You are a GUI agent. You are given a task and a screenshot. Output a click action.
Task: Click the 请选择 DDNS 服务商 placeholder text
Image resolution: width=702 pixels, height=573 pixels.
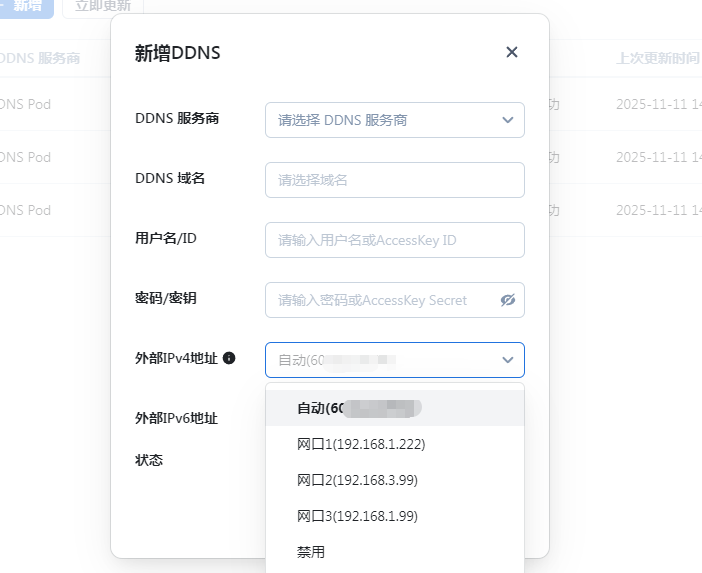tap(342, 120)
